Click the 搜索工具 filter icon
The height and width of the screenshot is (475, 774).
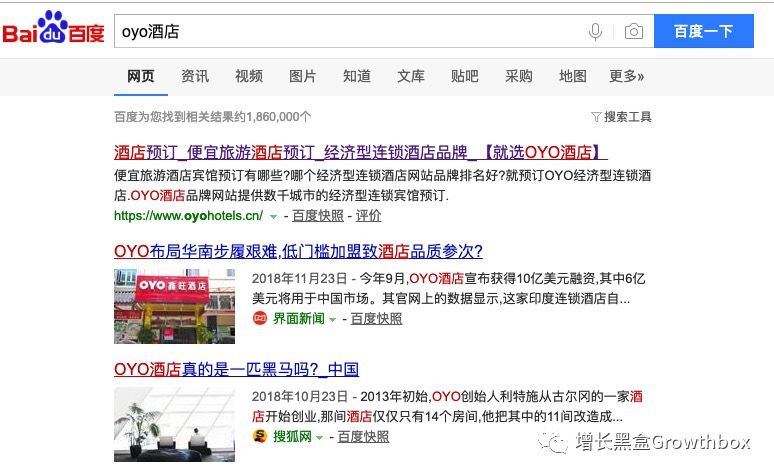[x=596, y=117]
